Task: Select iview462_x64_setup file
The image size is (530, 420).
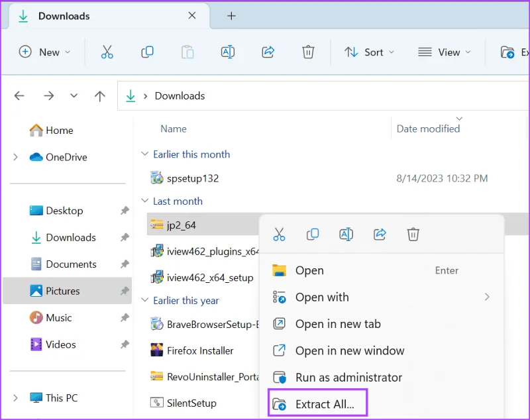Action: [201, 278]
